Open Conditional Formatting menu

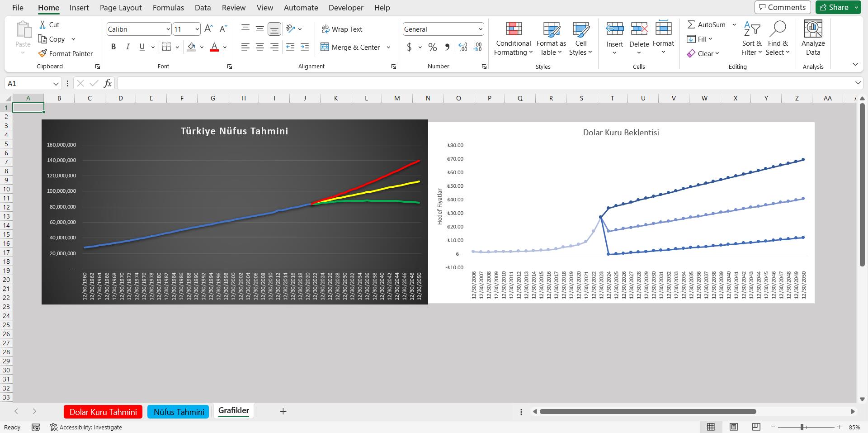pos(513,39)
